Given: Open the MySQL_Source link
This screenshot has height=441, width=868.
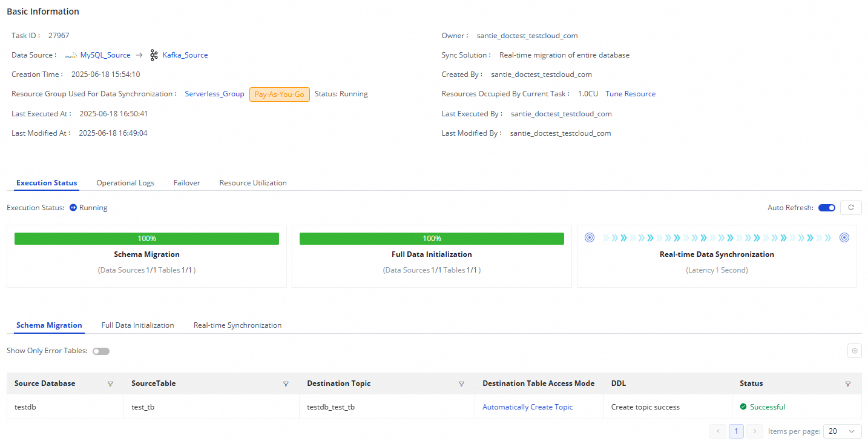Looking at the screenshot, I should [x=105, y=55].
